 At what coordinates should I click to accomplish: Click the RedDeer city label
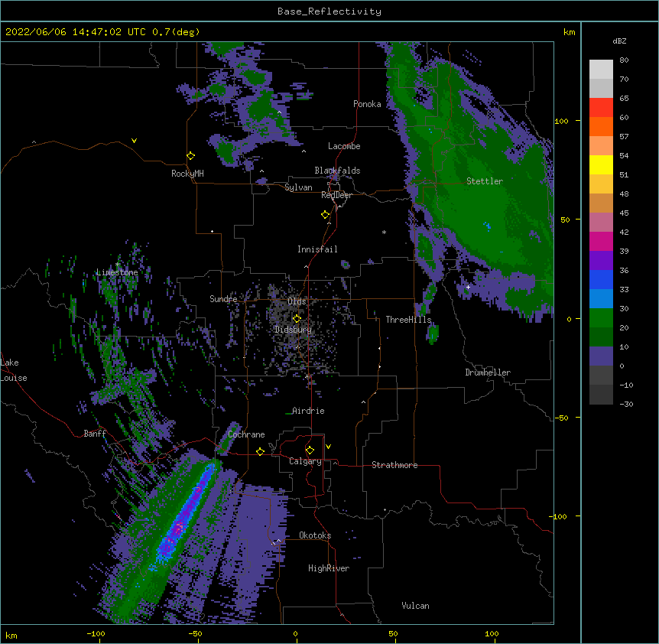pos(336,195)
